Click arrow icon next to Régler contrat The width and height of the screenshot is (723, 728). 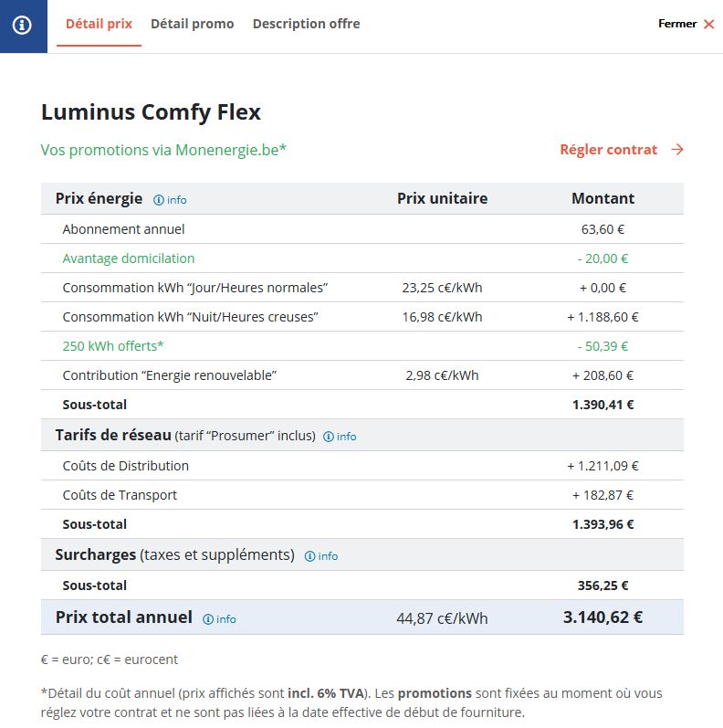coord(677,150)
